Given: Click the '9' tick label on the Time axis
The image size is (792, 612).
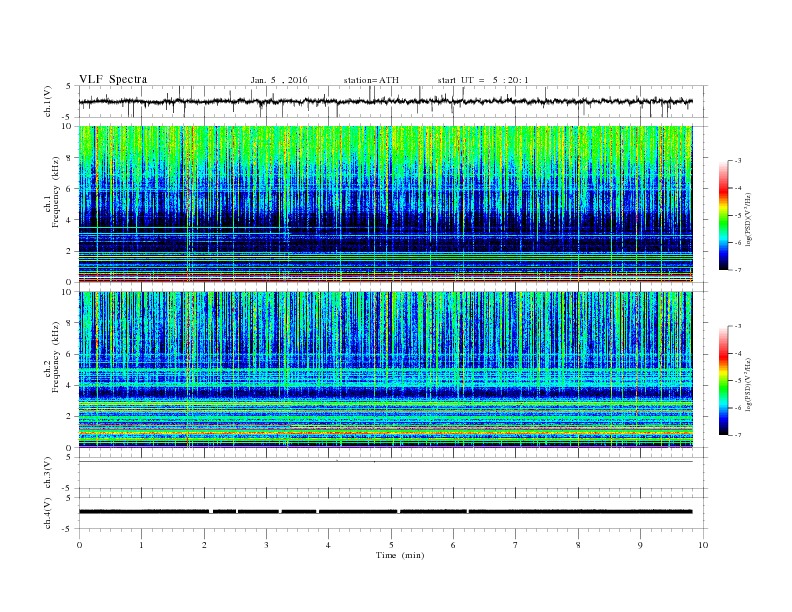Looking at the screenshot, I should (x=640, y=545).
